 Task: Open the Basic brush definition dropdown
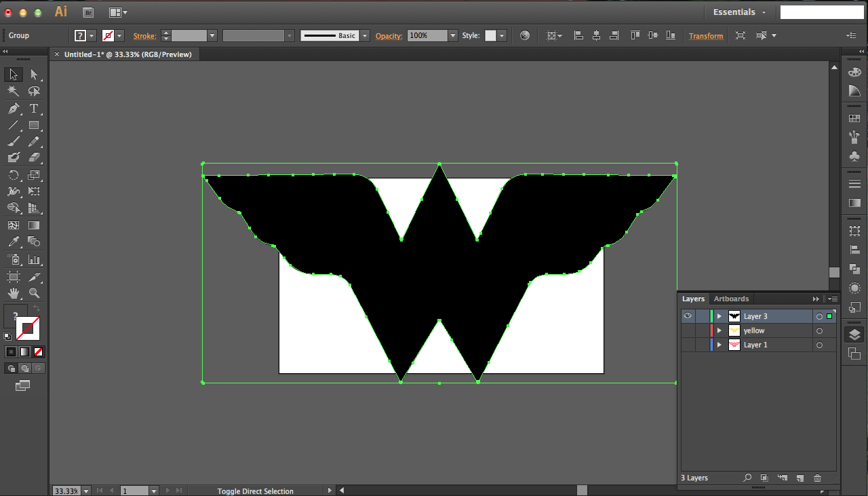click(365, 35)
